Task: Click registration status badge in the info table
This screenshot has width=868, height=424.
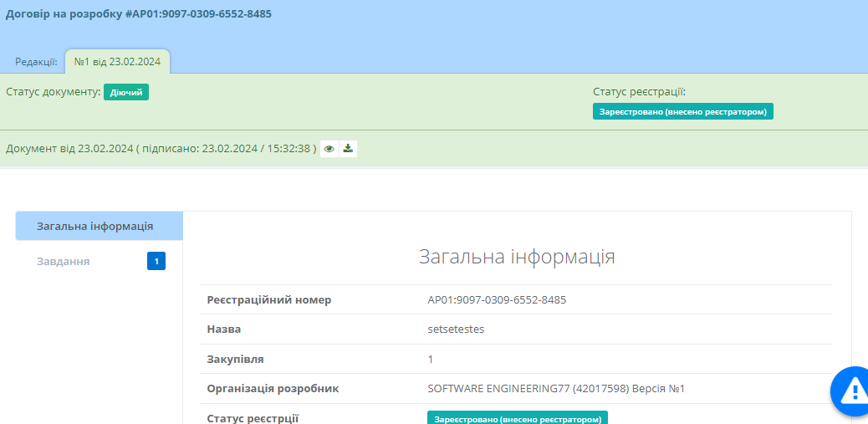Action: coord(517,418)
